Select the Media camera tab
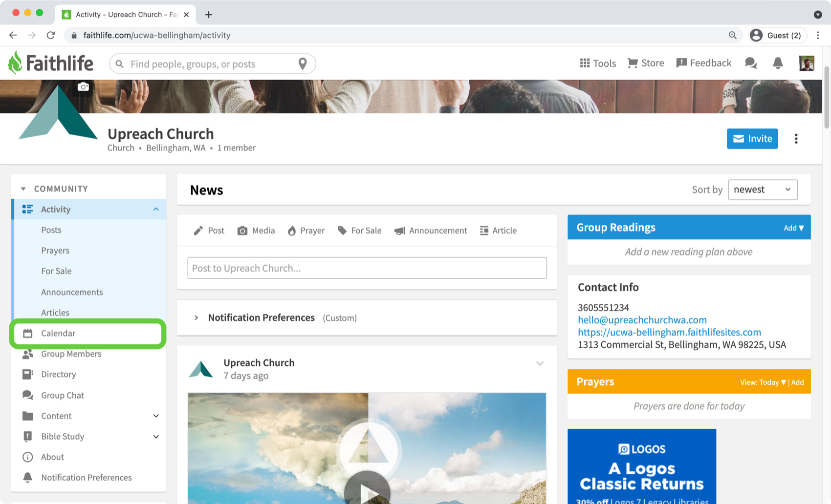 coord(256,231)
